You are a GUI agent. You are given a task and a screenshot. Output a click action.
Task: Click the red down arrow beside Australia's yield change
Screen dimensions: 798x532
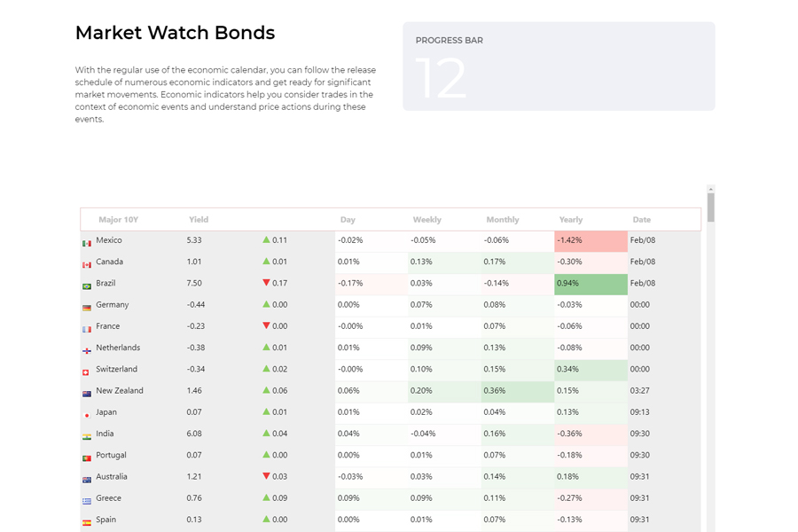266,477
